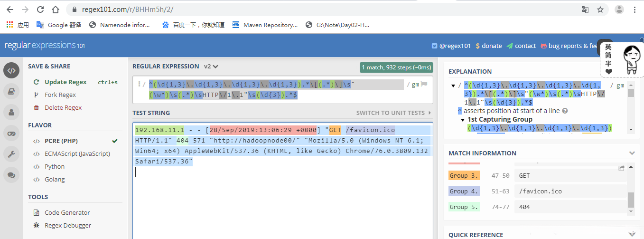
Task: Open the @regex101 Twitter link
Action: point(451,46)
